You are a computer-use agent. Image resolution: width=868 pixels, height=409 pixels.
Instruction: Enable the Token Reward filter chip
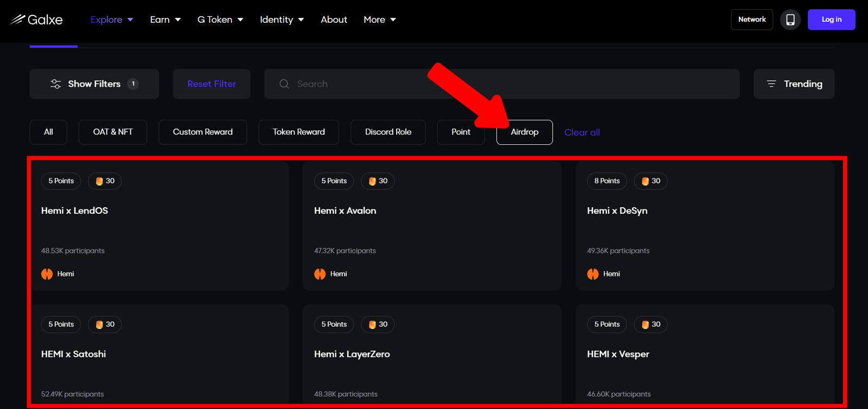[x=298, y=132]
